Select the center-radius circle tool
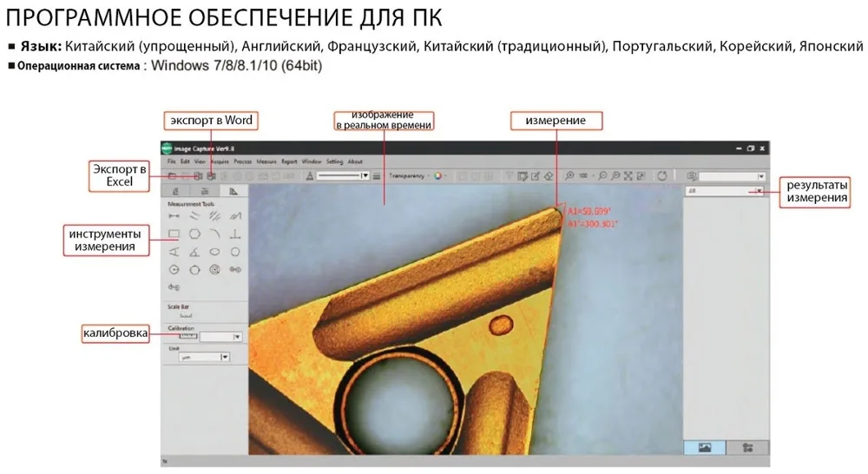 point(174,270)
